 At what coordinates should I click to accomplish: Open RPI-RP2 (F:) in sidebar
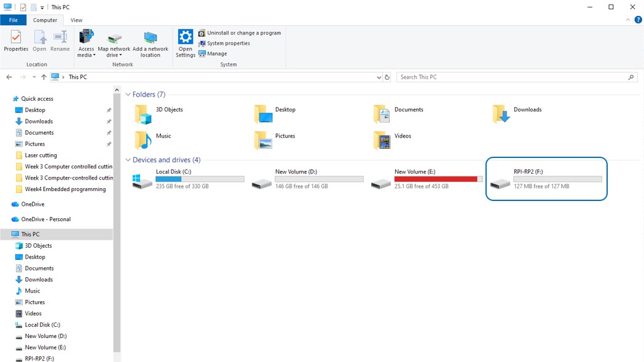(39, 358)
